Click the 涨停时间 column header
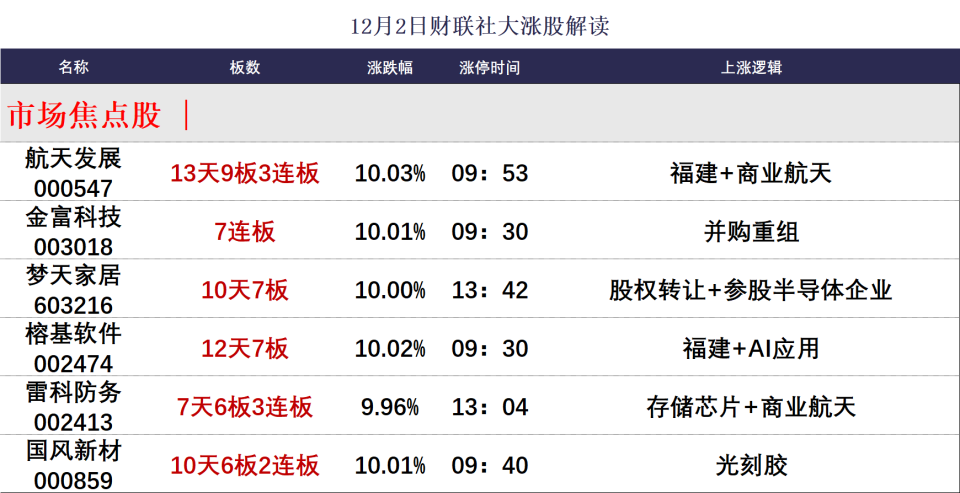The width and height of the screenshot is (960, 493). (490, 67)
